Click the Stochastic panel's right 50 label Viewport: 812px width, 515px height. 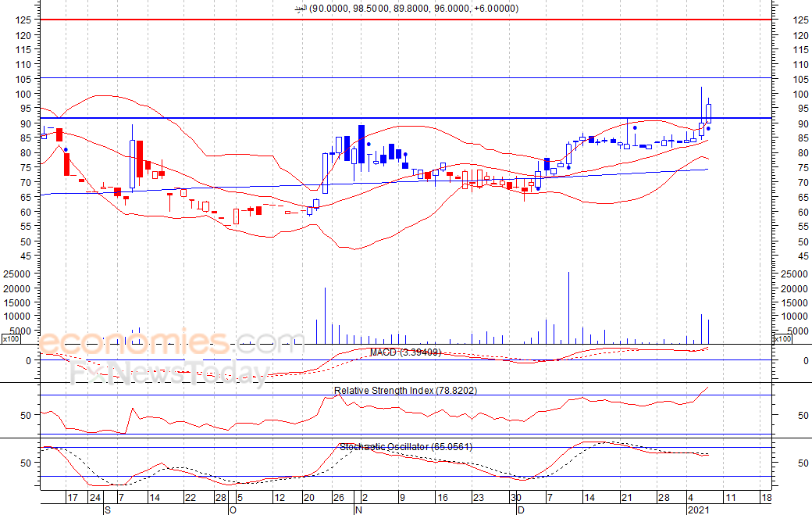tap(803, 463)
